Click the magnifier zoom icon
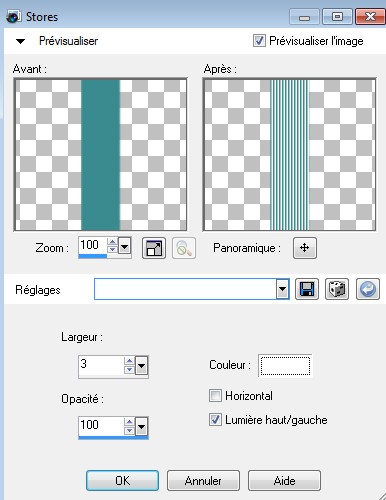386x500 pixels. click(x=184, y=248)
